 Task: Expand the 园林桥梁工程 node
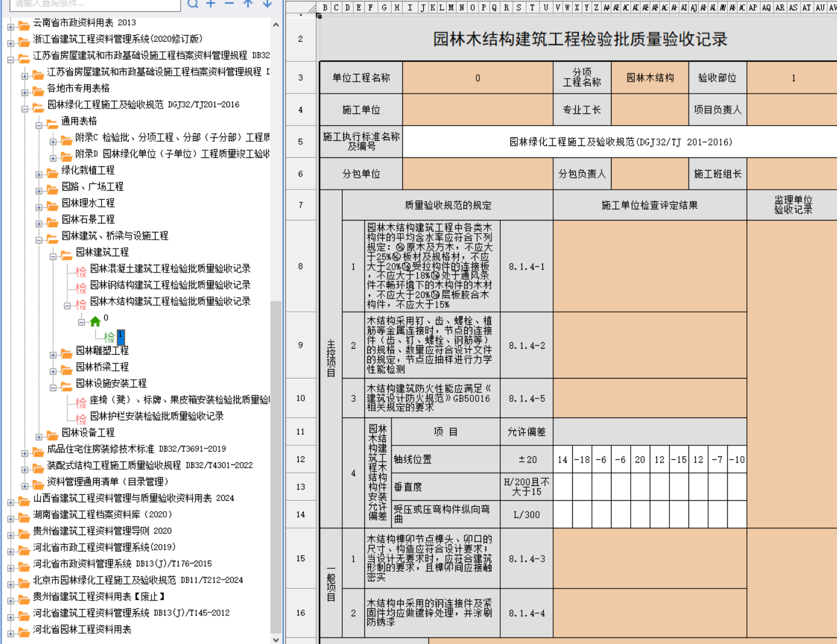54,371
